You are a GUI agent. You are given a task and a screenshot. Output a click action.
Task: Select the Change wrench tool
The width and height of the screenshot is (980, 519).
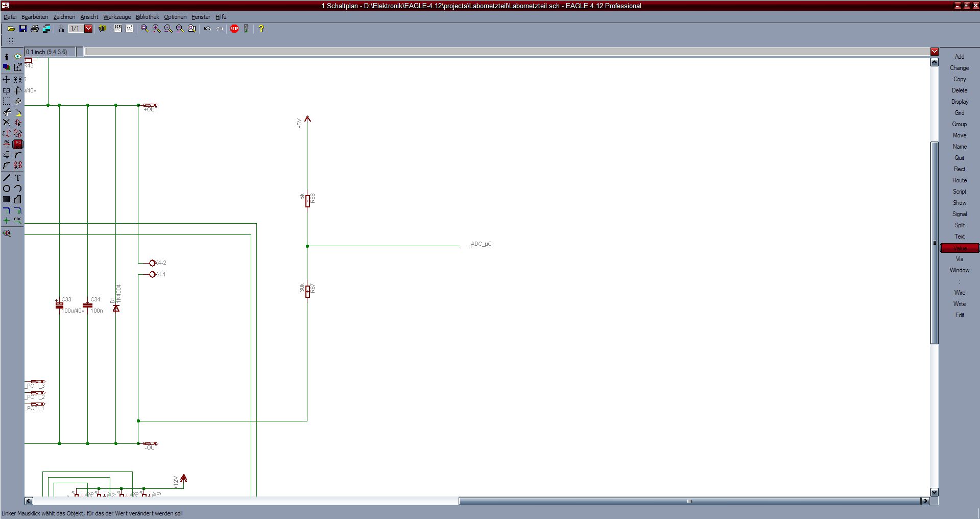(x=18, y=101)
